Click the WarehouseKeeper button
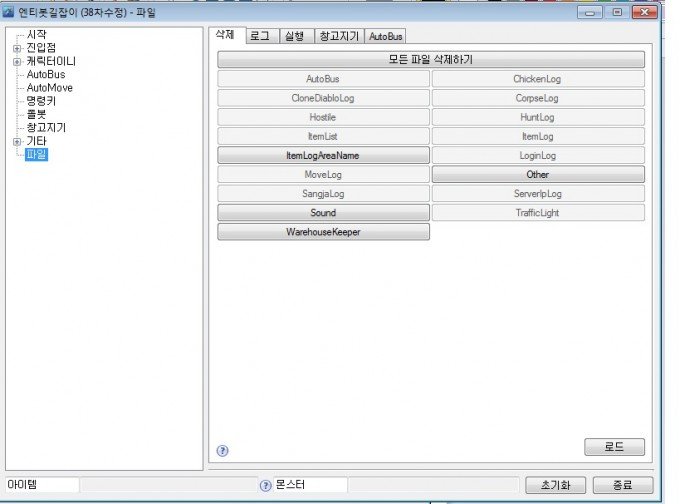Screen dimensions: 680x504 (323, 232)
